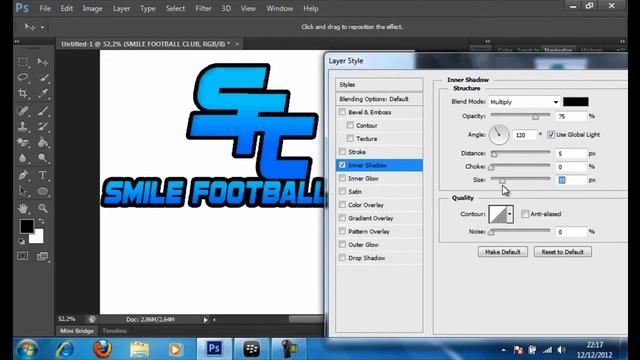Open the Contour picker dropdown arrow

coord(510,214)
